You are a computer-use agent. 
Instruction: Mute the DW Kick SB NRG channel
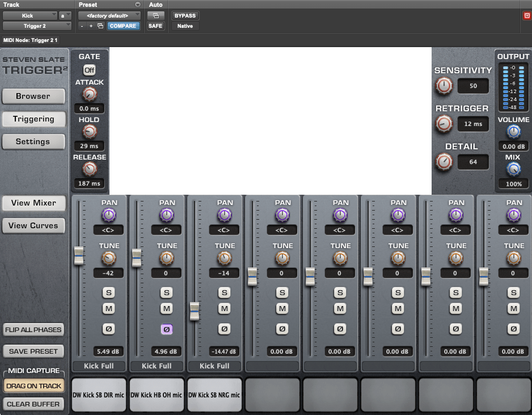click(x=225, y=309)
